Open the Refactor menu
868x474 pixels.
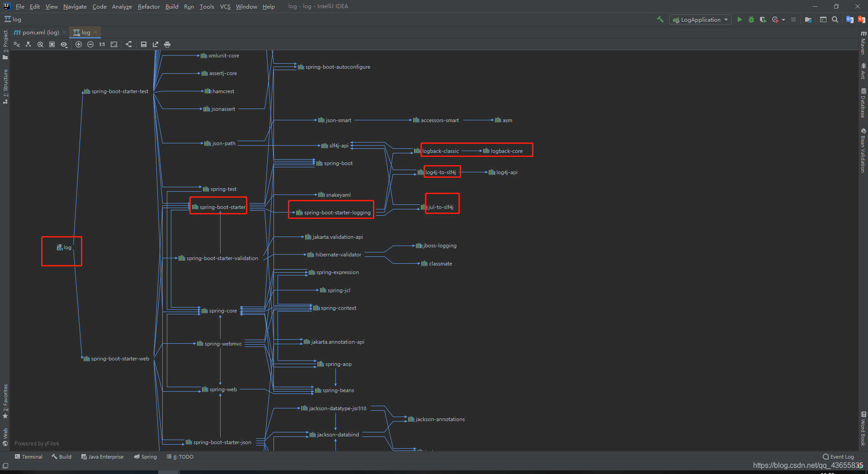click(x=149, y=6)
